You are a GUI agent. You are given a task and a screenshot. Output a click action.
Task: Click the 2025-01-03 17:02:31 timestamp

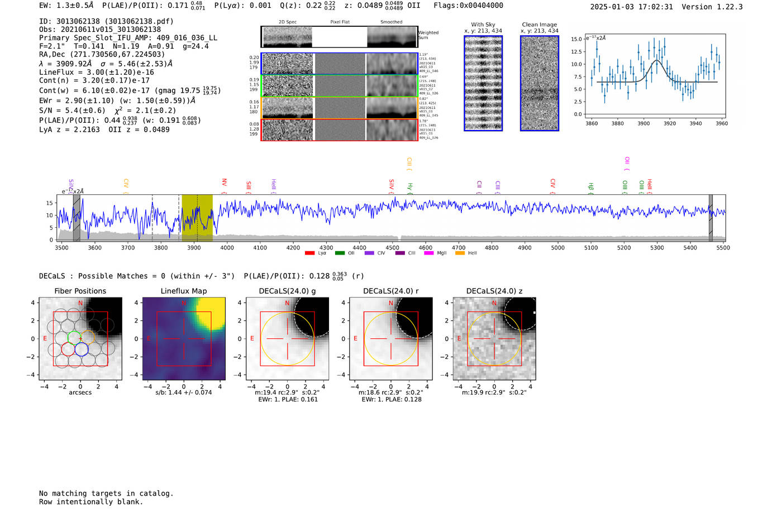631,7
